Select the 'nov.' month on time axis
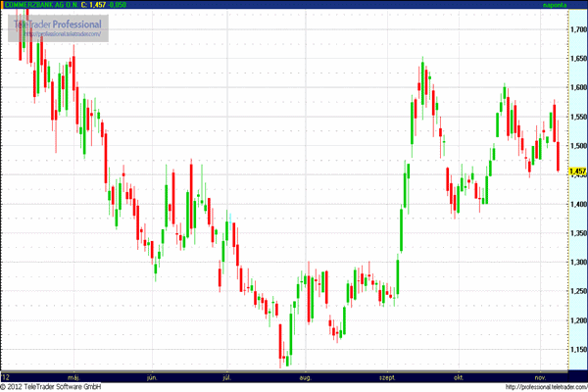 (538, 375)
